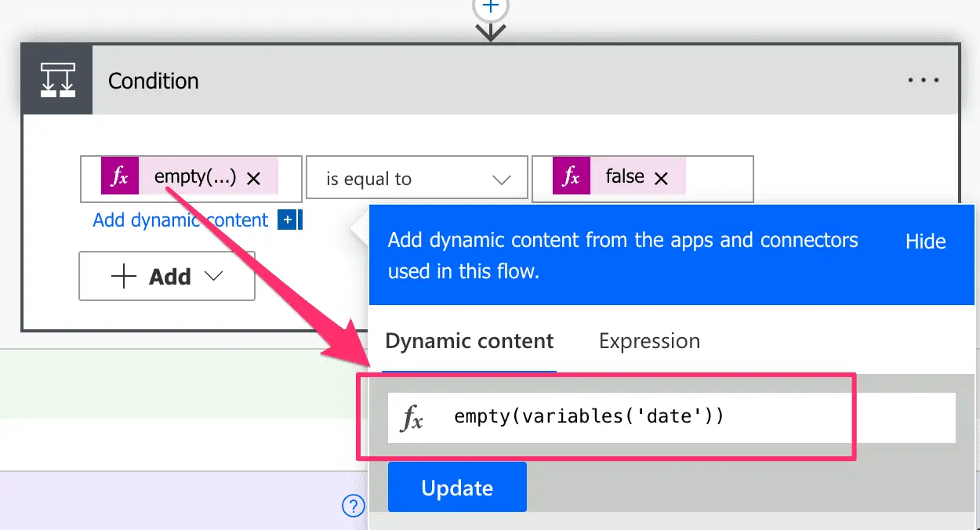Click the fx icon on the empty() operand
Viewport: 980px width, 530px height.
(119, 177)
